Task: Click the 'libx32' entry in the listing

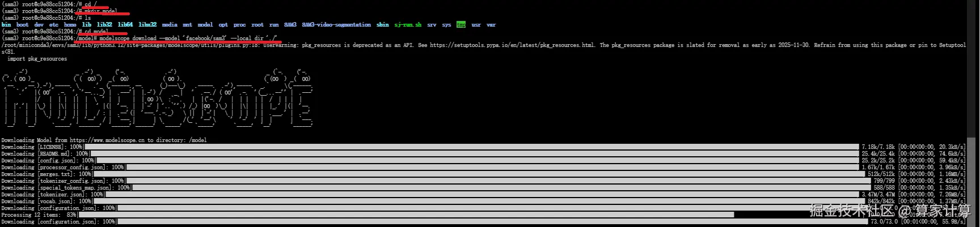Action: [x=147, y=25]
